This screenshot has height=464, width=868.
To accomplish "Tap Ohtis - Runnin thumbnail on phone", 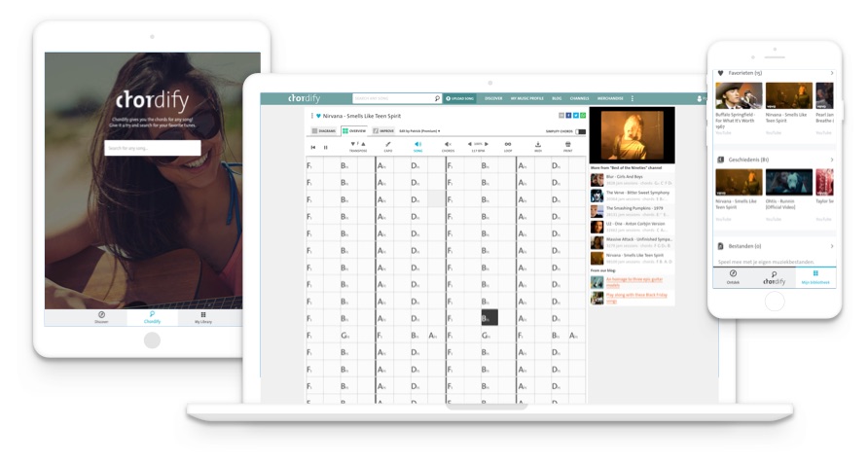I will (789, 182).
